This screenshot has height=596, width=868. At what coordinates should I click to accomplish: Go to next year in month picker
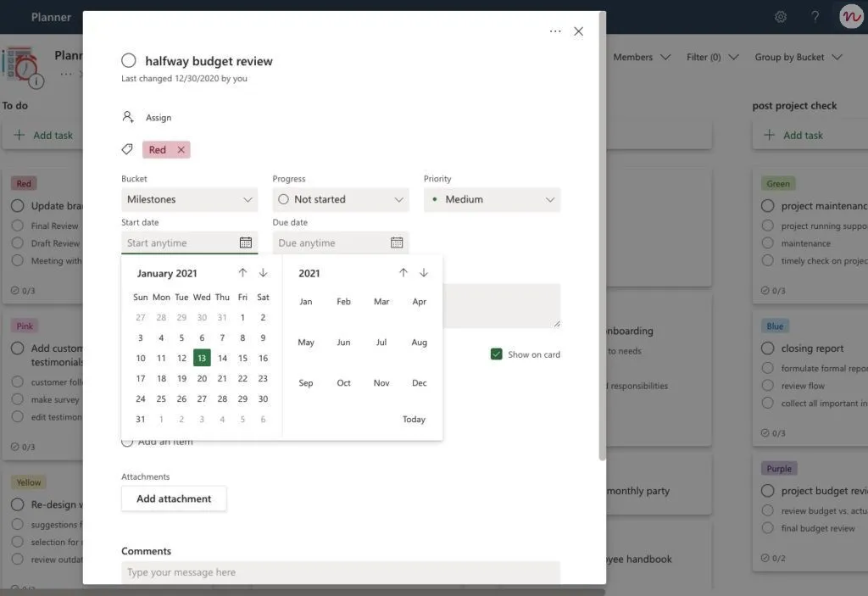(x=424, y=272)
